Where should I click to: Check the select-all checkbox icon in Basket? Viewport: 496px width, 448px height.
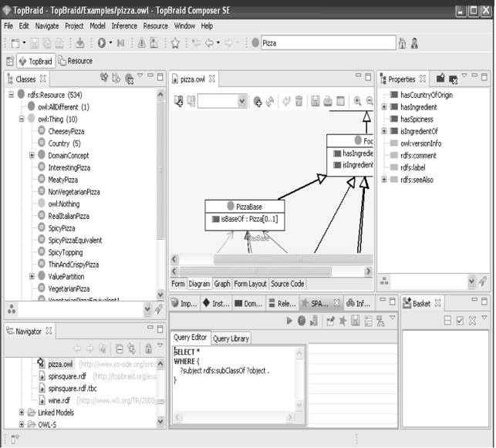coord(460,321)
